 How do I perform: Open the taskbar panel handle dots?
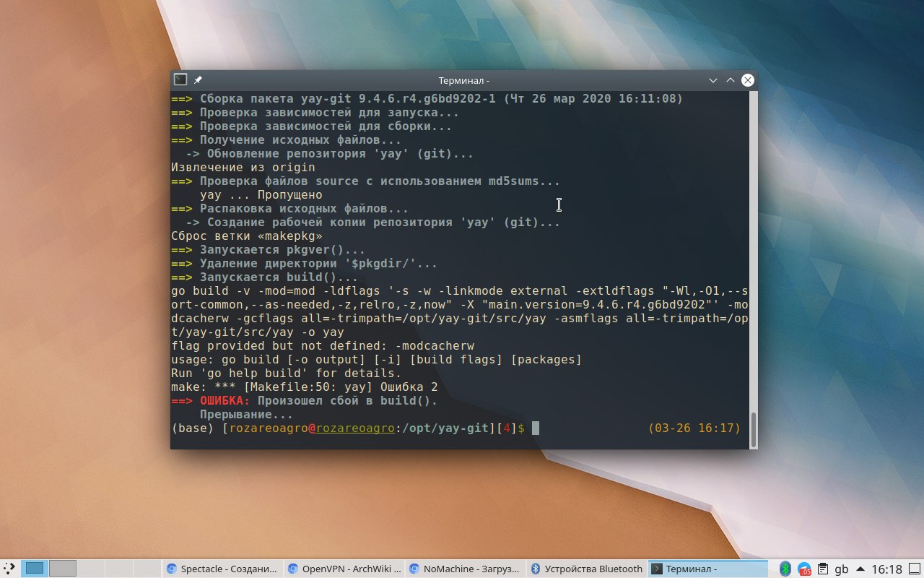pyautogui.click(x=10, y=569)
